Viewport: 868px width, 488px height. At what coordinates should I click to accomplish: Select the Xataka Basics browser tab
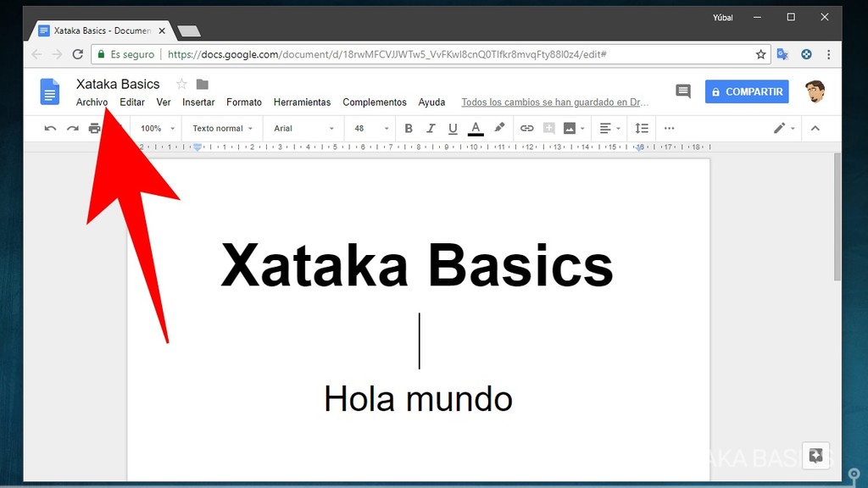tap(102, 31)
